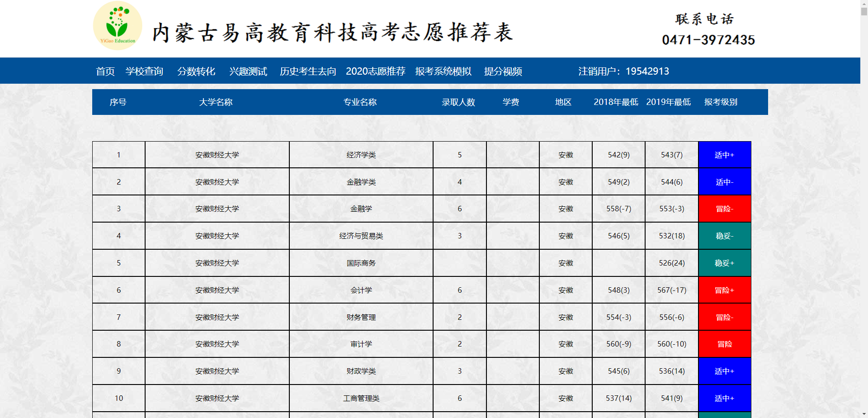Click 注销用户: 19542913 to log out

click(624, 71)
